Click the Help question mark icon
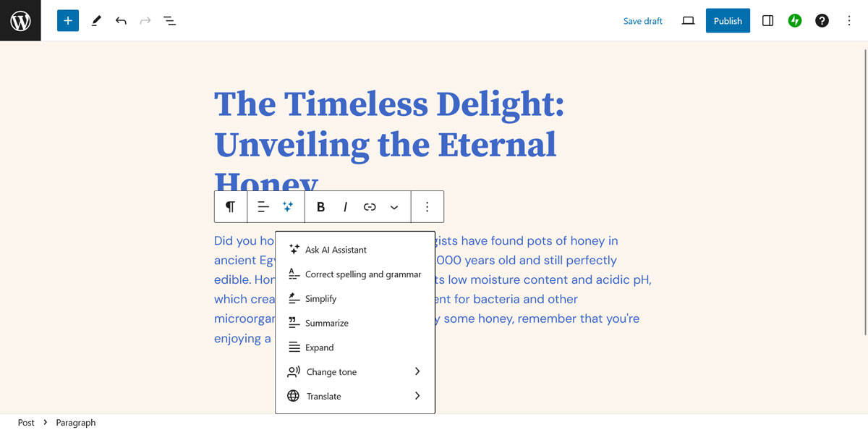This screenshot has height=430, width=868. coord(822,21)
